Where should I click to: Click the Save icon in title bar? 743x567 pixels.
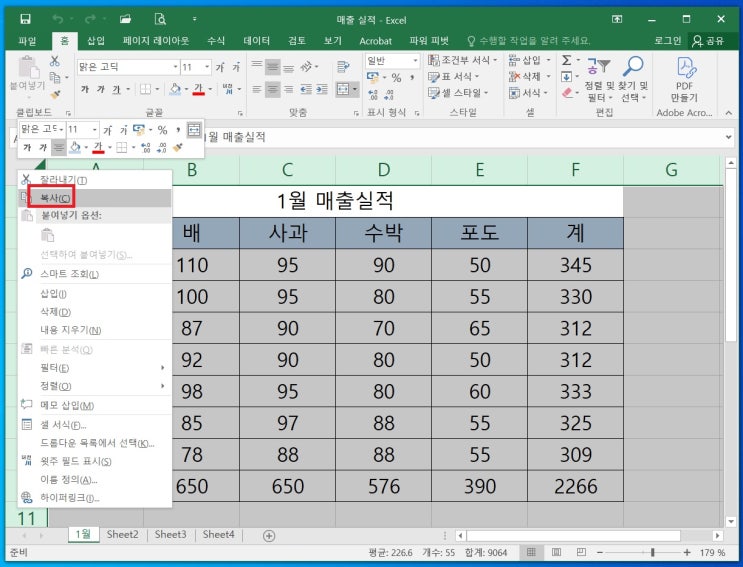tap(25, 19)
